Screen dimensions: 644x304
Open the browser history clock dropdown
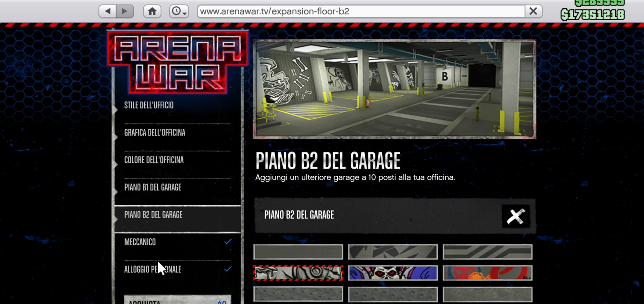[179, 11]
